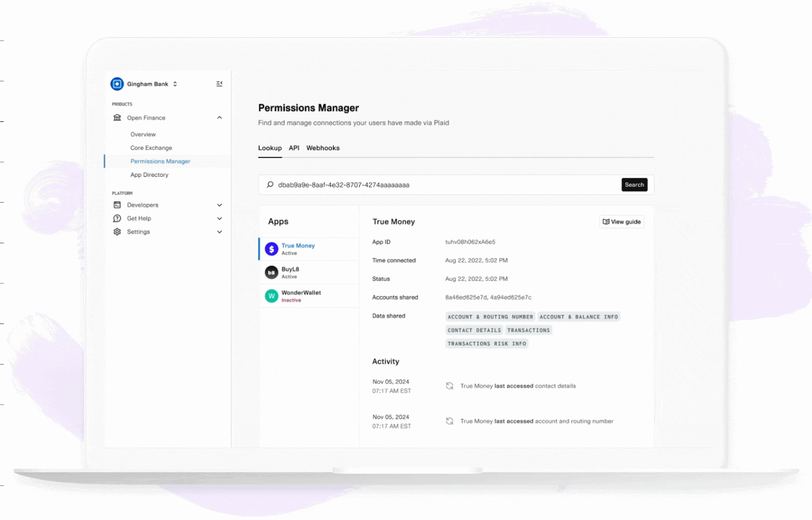Click the Permissions Manager page heading
Viewport: 812px width, 520px height.
click(309, 108)
